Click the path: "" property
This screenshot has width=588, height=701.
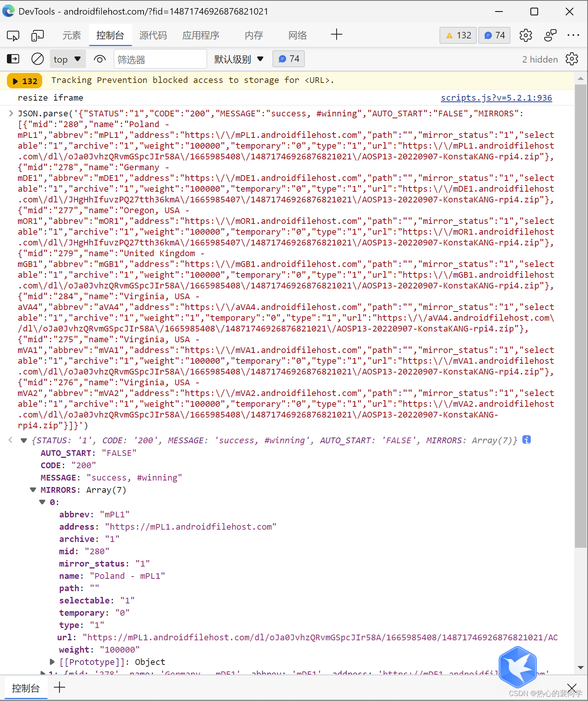tap(79, 588)
